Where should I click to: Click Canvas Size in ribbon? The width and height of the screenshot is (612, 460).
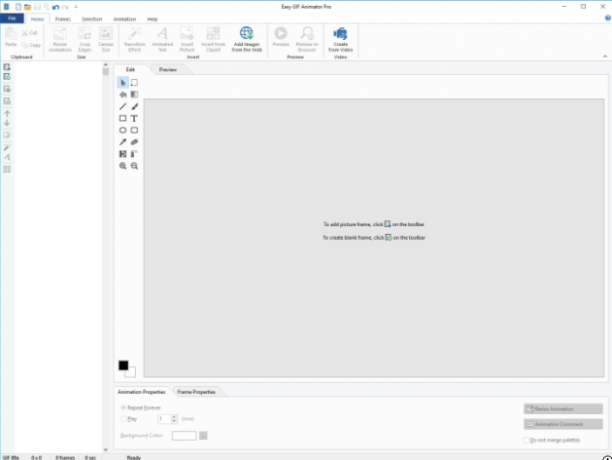click(x=106, y=39)
